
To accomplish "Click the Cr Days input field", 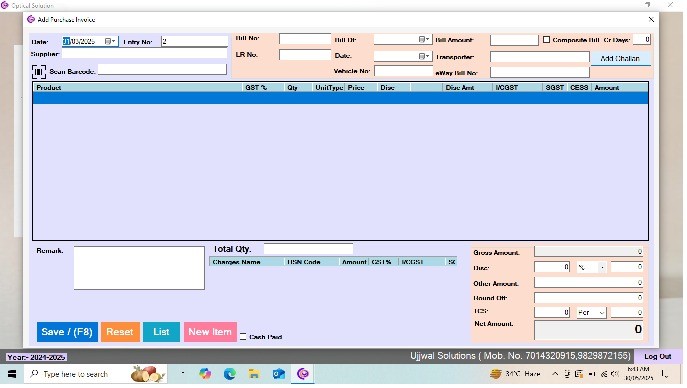I will (641, 39).
